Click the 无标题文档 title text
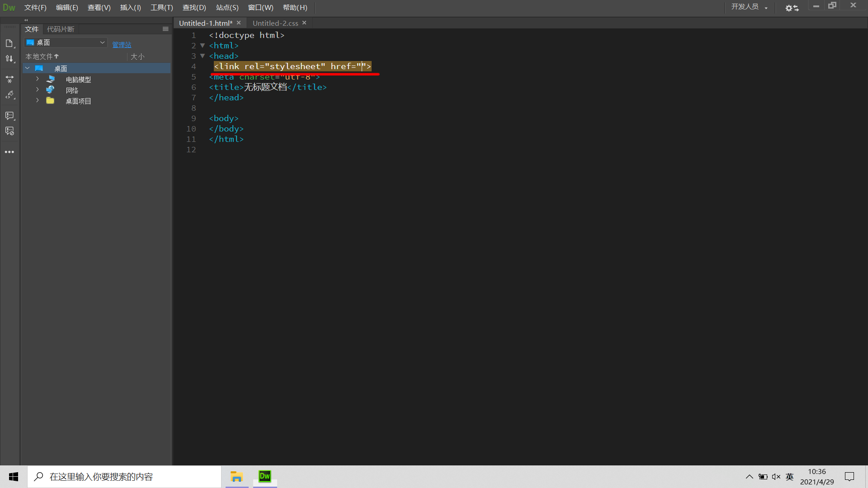 pyautogui.click(x=265, y=87)
